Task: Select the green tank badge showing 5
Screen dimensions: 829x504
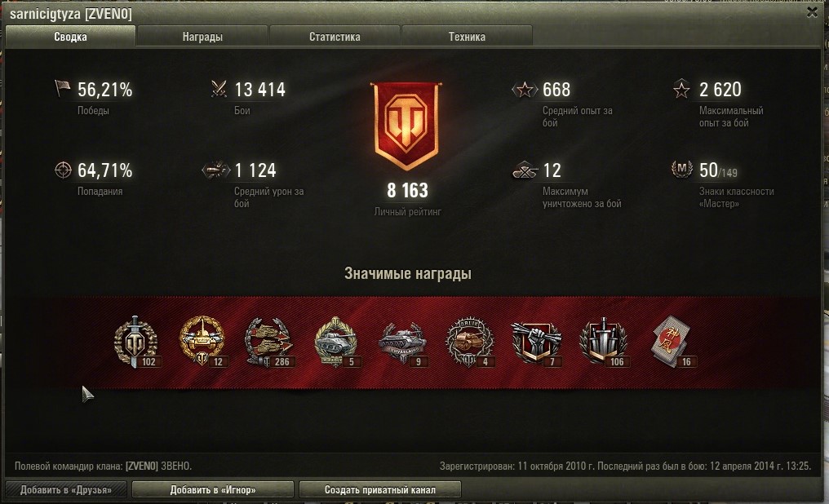Action: click(336, 343)
